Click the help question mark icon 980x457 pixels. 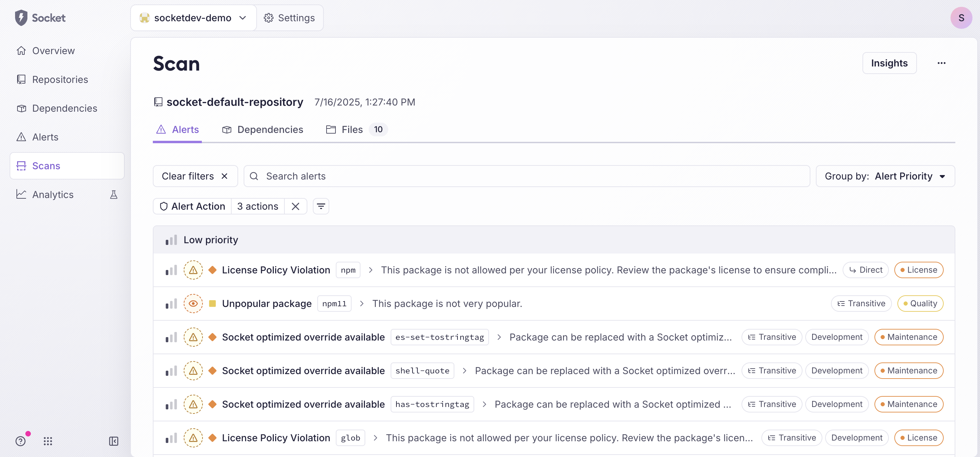click(21, 441)
